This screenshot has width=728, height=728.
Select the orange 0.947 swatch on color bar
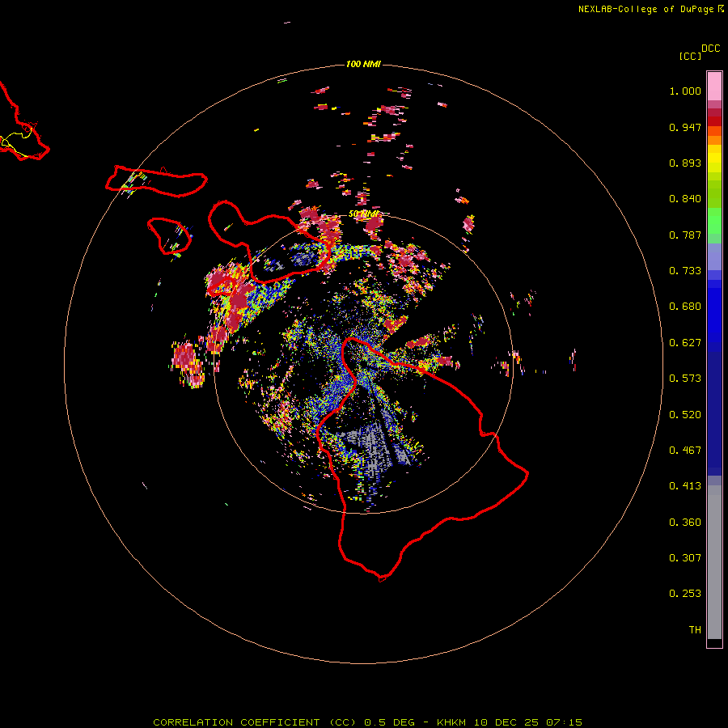[x=714, y=131]
